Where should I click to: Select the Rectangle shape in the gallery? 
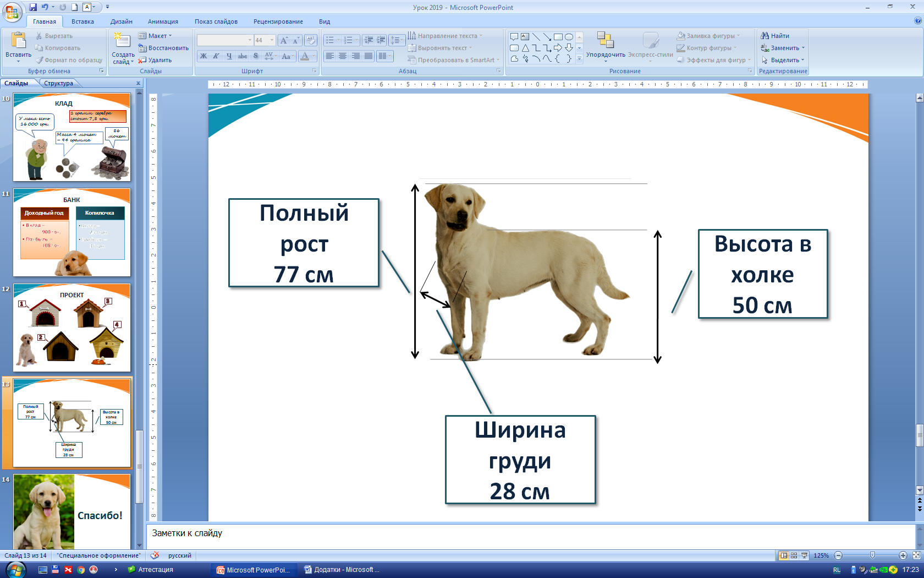click(x=558, y=37)
